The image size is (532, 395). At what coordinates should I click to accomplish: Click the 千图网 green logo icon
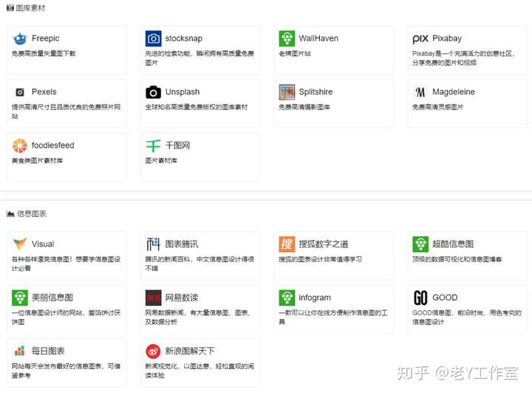coord(154,145)
